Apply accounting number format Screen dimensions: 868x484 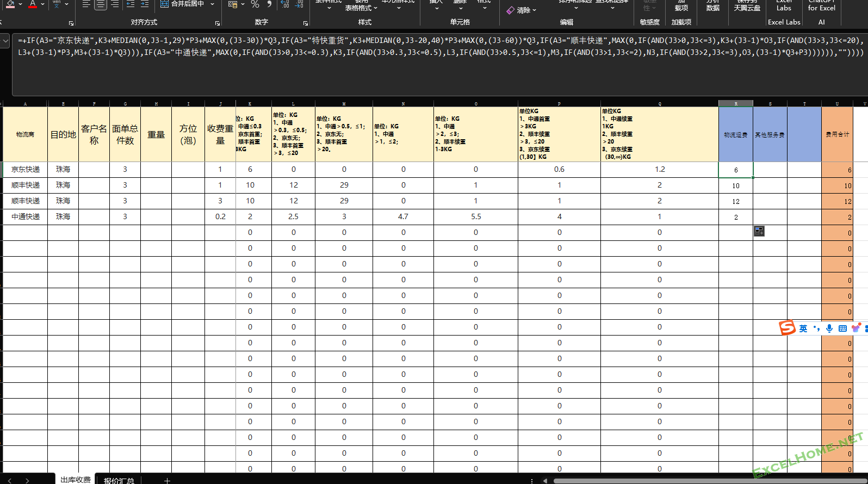232,4
